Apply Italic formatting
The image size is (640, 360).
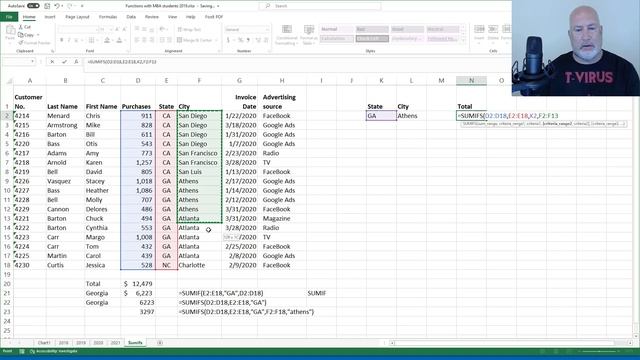click(69, 40)
